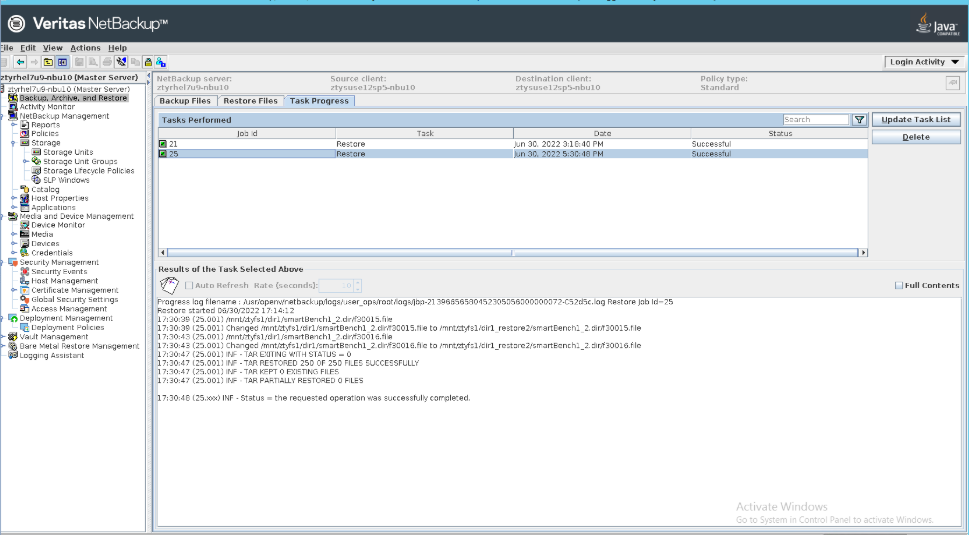Select Host Management in the tree
This screenshot has width=969, height=535.
click(64, 280)
